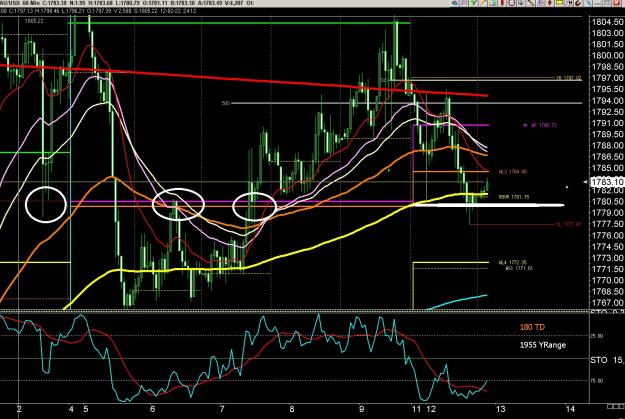Click the red double-arrow toolbar icon
Image resolution: width=625 pixels, height=419 pixels.
550,2
